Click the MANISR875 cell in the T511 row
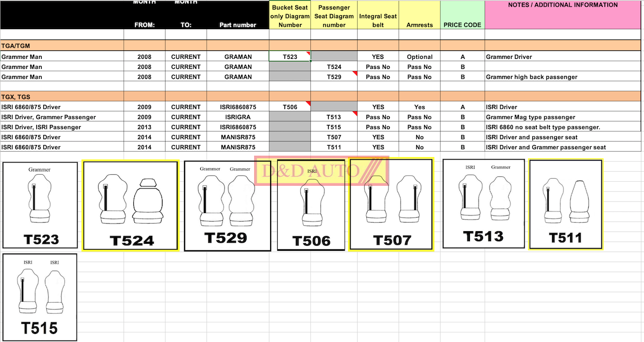Image resolution: width=644 pixels, height=342 pixels. tap(238, 147)
